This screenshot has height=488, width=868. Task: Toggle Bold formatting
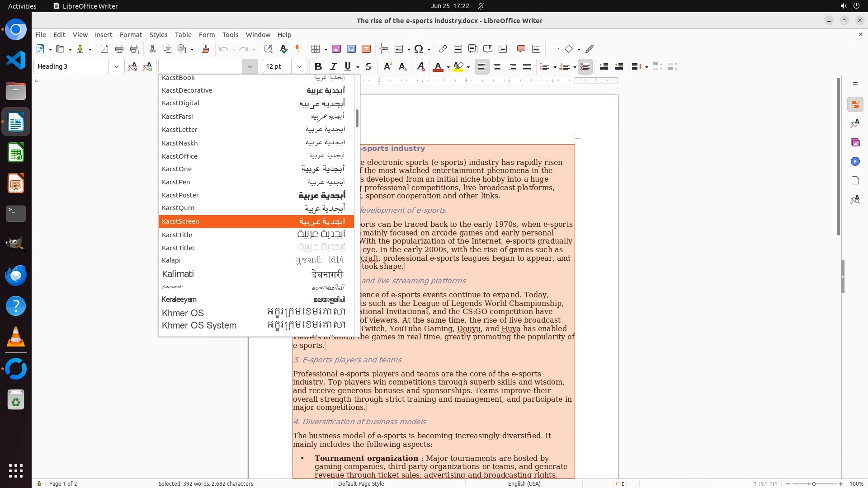click(x=318, y=66)
